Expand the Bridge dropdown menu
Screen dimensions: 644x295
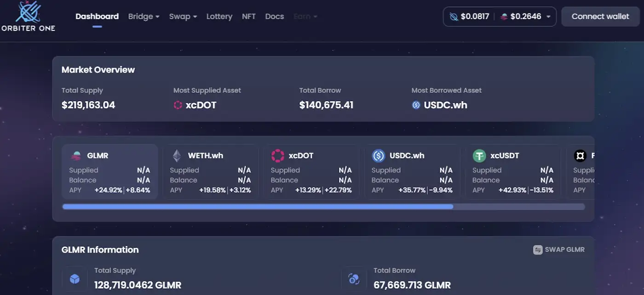click(x=144, y=17)
